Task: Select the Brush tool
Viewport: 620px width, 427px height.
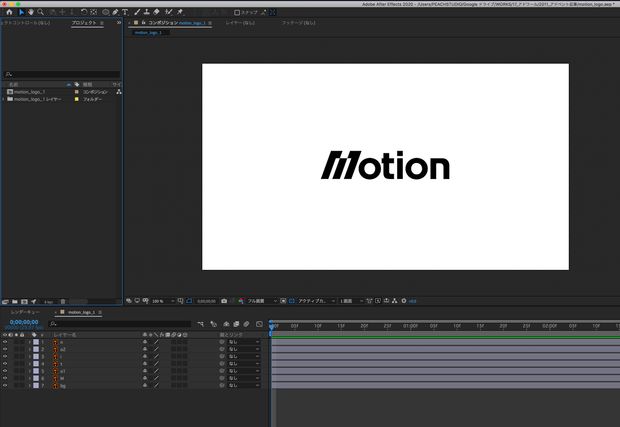Action: click(x=137, y=12)
